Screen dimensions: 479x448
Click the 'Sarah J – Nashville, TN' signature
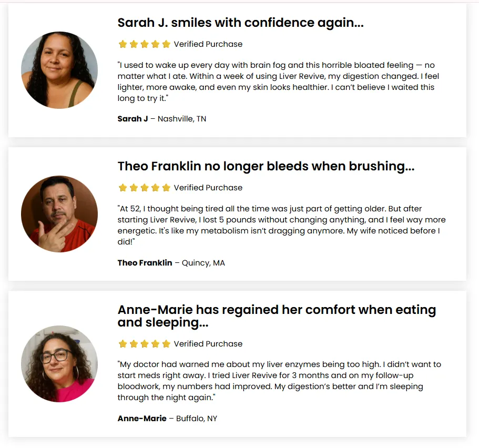tap(162, 119)
